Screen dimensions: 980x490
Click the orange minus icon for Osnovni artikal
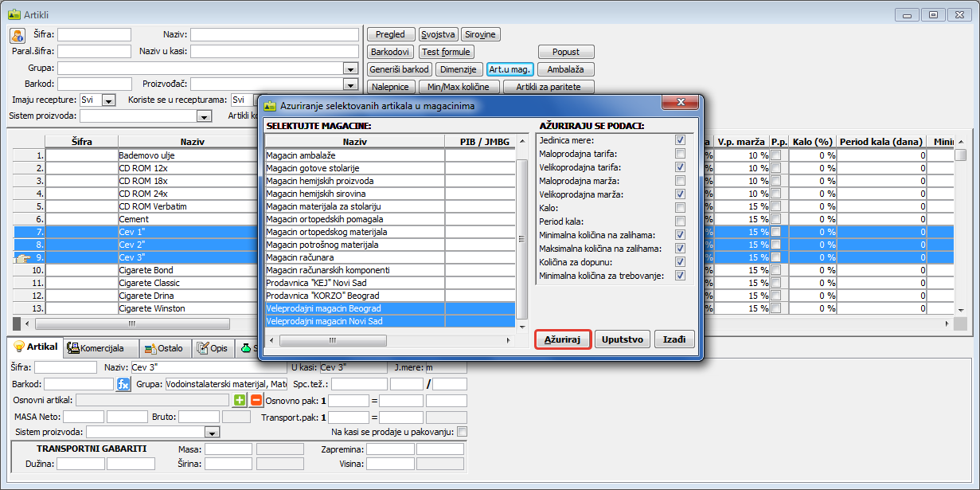(256, 400)
